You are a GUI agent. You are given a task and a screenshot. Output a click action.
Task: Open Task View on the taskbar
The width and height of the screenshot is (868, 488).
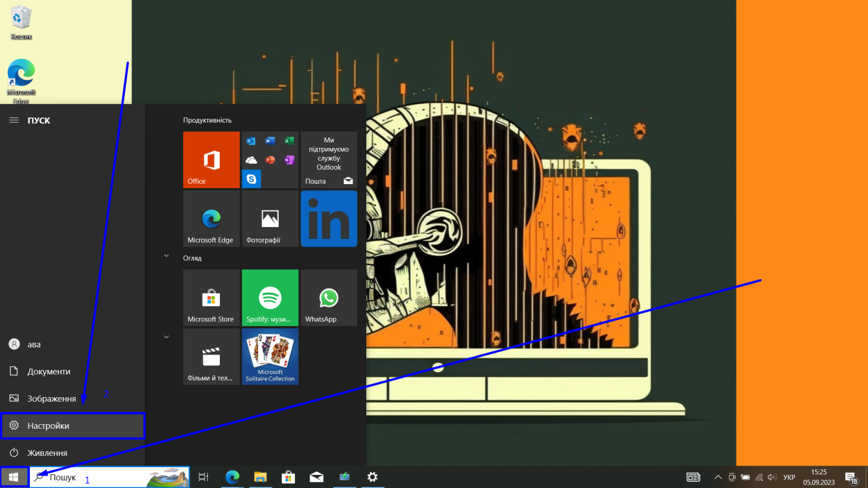point(203,477)
